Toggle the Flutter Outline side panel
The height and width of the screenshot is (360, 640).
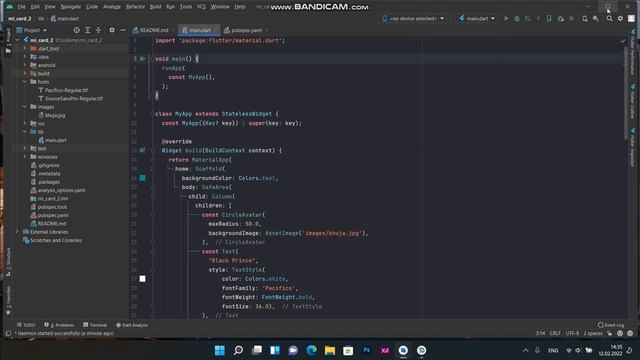point(632,102)
